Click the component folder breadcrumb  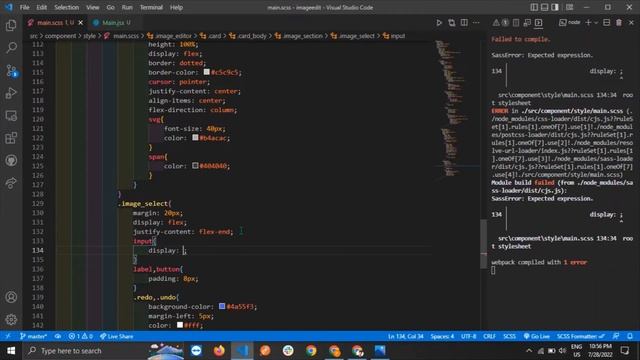[60, 36]
